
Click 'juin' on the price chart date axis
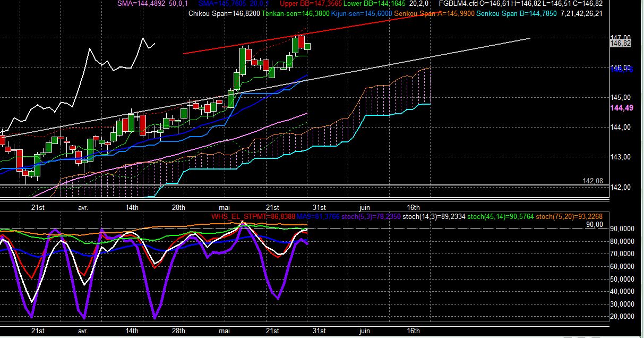pyautogui.click(x=364, y=207)
